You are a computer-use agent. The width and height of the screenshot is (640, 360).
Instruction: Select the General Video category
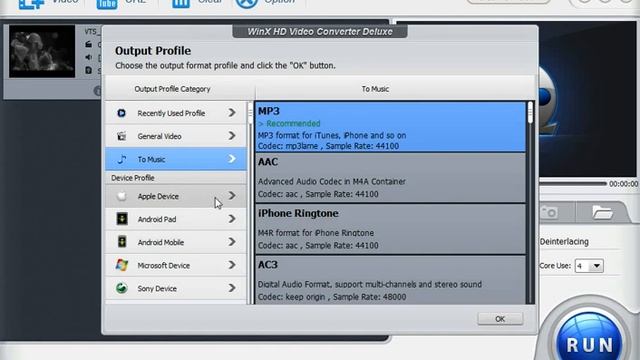[176, 136]
